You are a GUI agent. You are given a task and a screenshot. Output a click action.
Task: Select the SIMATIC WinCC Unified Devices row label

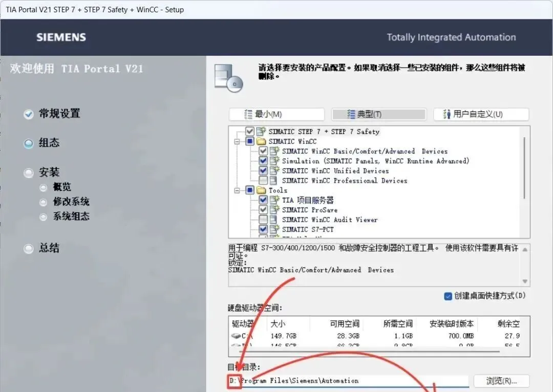coord(335,170)
